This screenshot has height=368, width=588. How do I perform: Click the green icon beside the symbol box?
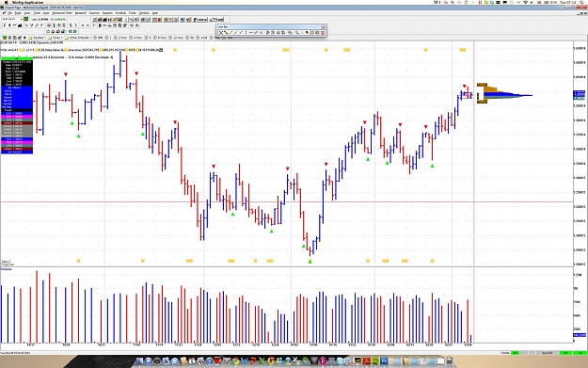click(x=26, y=19)
